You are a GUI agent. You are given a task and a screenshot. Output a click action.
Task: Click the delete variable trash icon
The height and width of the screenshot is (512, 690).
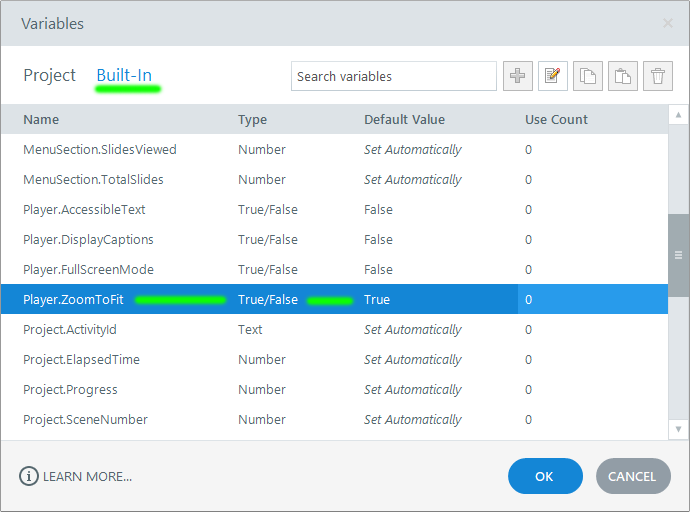[x=657, y=76]
